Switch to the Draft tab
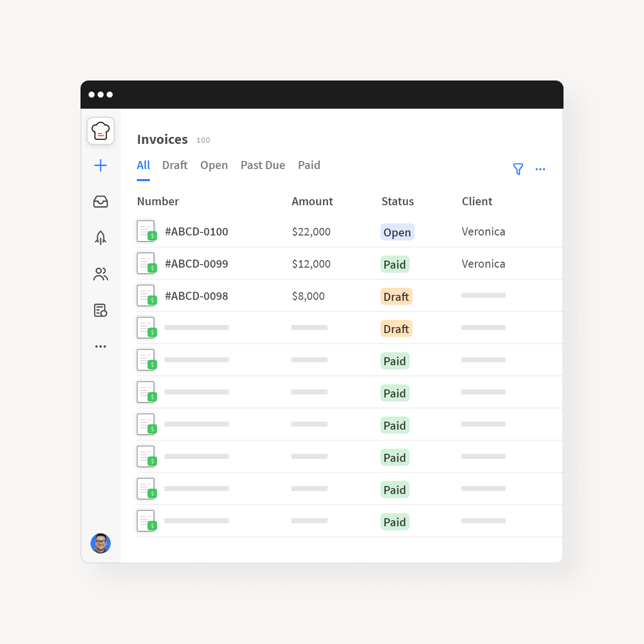The width and height of the screenshot is (644, 644). click(175, 165)
